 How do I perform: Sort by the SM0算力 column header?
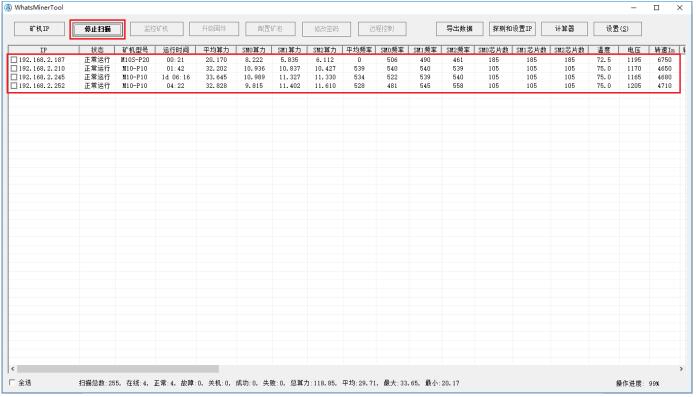tap(254, 50)
